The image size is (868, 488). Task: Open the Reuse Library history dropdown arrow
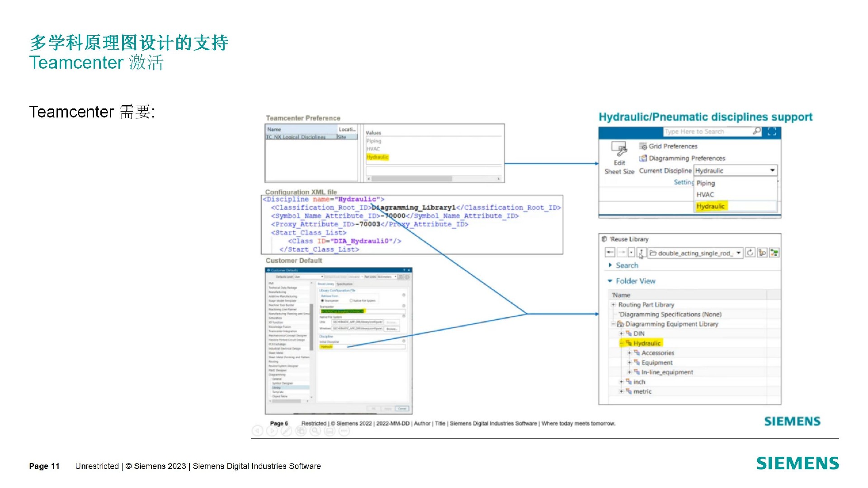(x=631, y=253)
